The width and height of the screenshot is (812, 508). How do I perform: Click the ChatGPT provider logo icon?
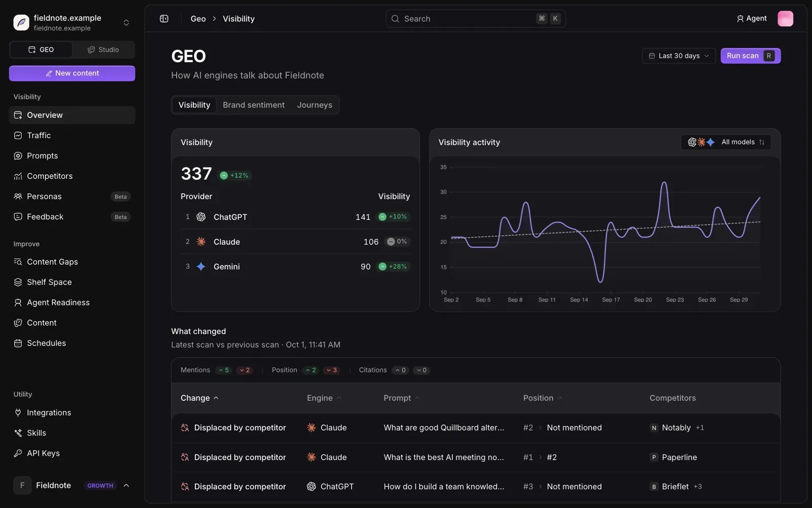click(201, 217)
